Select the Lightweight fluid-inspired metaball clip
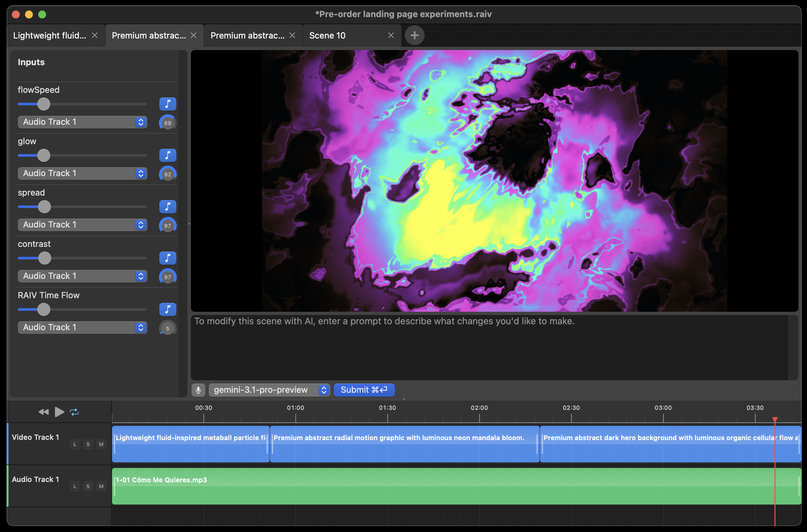Image resolution: width=807 pixels, height=532 pixels. click(191, 444)
